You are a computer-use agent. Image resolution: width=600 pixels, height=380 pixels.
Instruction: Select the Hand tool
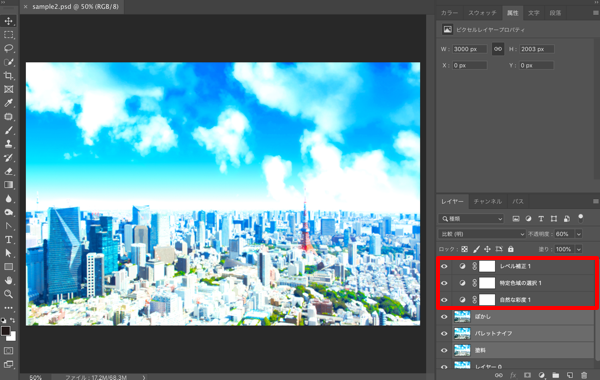(x=8, y=281)
